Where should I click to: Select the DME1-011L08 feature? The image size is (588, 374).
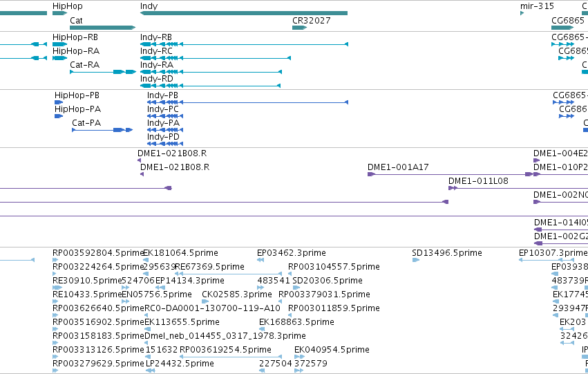518,188
